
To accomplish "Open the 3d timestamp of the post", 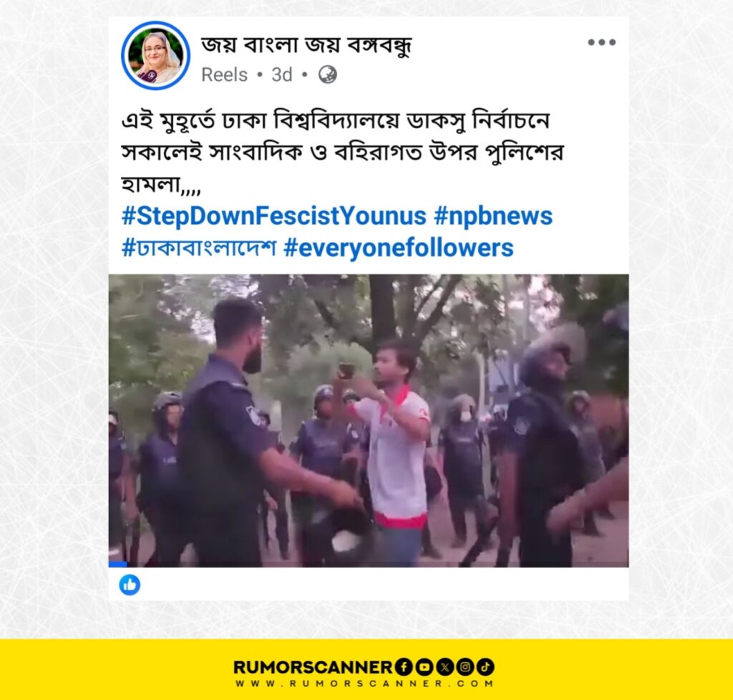I will [282, 74].
